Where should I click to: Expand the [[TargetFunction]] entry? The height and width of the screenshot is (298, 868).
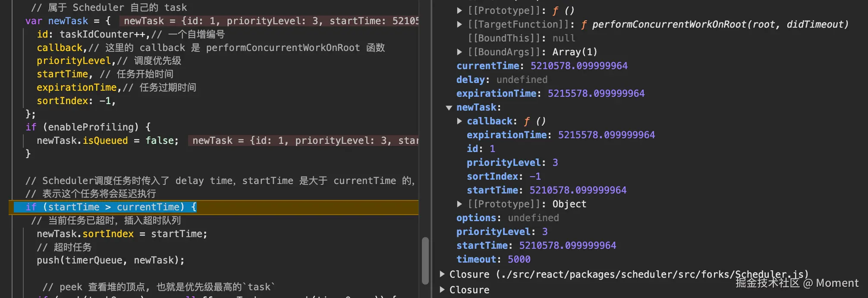(459, 25)
